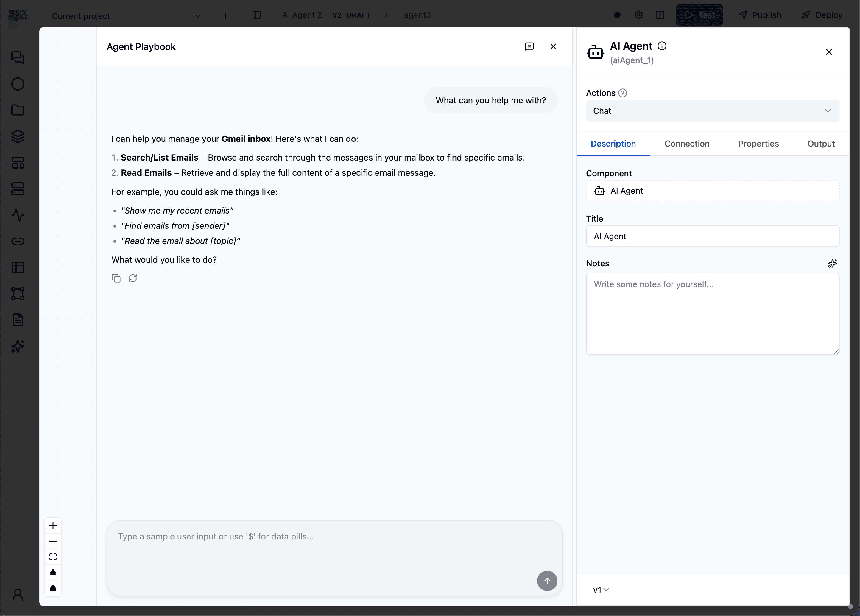The width and height of the screenshot is (860, 616).
Task: Switch to the Description tab
Action: pos(613,143)
